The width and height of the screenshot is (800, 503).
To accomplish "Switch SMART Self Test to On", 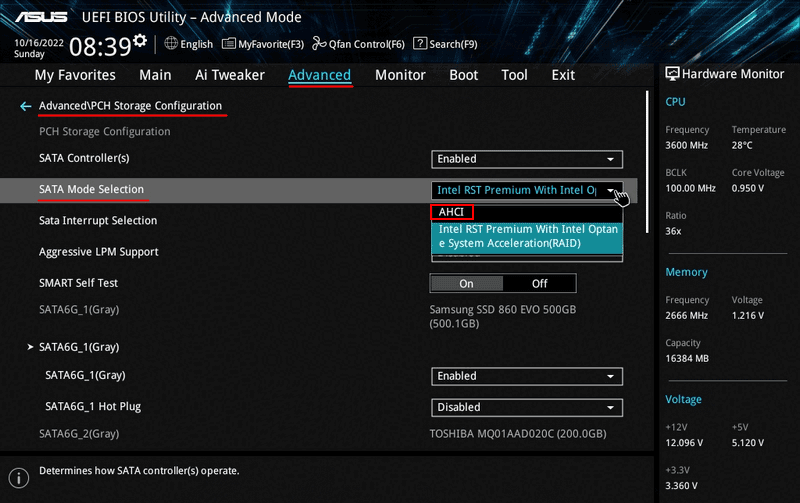I will (466, 284).
